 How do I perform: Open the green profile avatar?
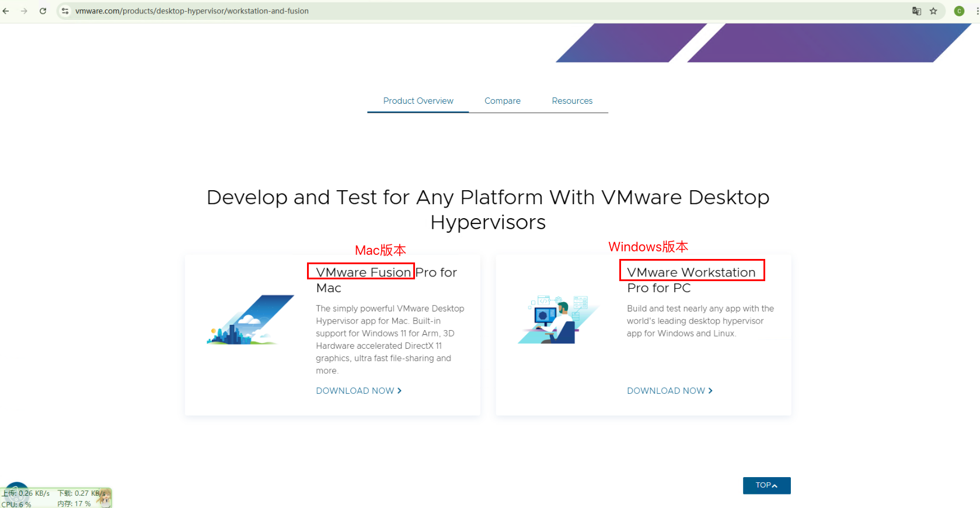tap(959, 11)
